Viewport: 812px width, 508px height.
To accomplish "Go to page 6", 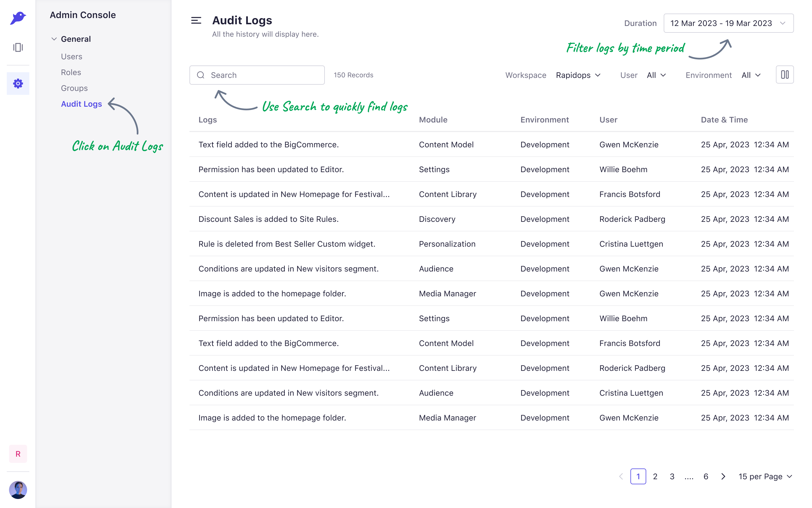I will point(706,476).
